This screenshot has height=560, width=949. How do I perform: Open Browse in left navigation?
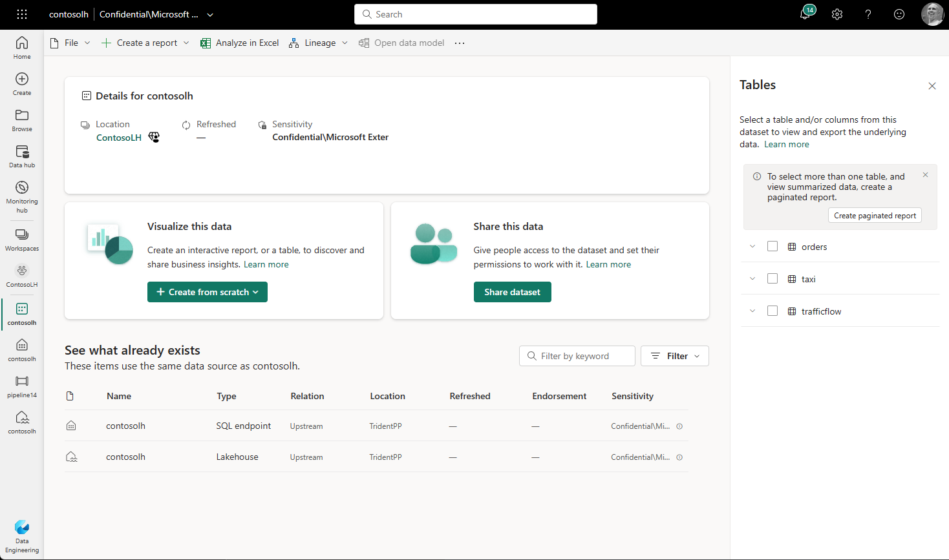point(22,120)
